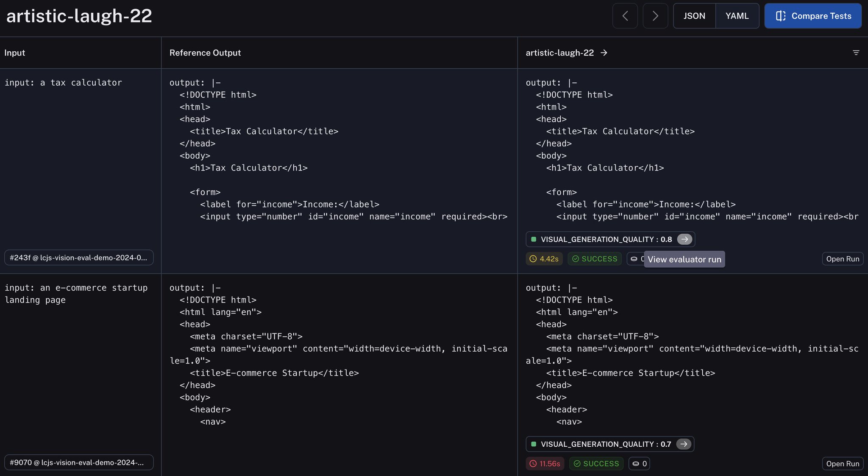
Task: Click SUCCESS status for e-commerce row
Action: point(596,464)
